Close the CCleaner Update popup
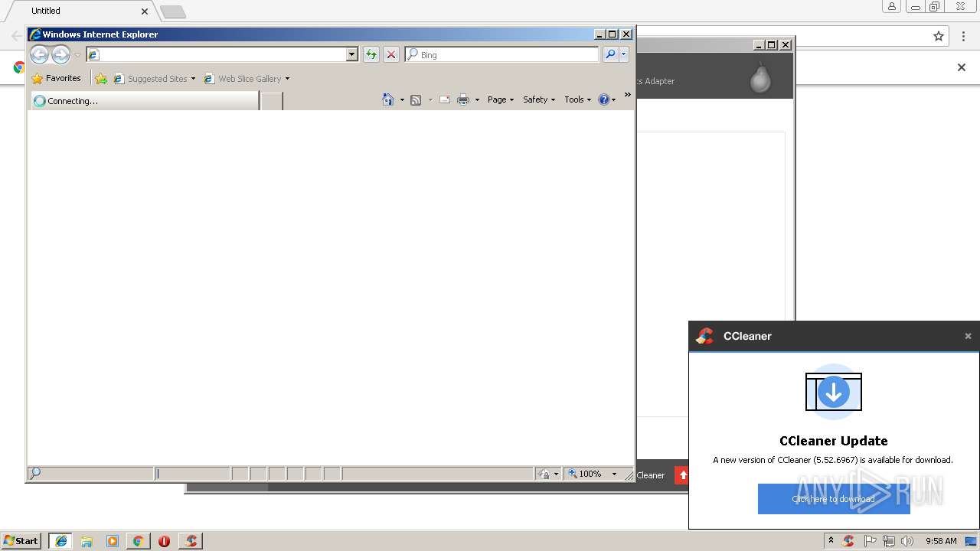 pyautogui.click(x=968, y=336)
